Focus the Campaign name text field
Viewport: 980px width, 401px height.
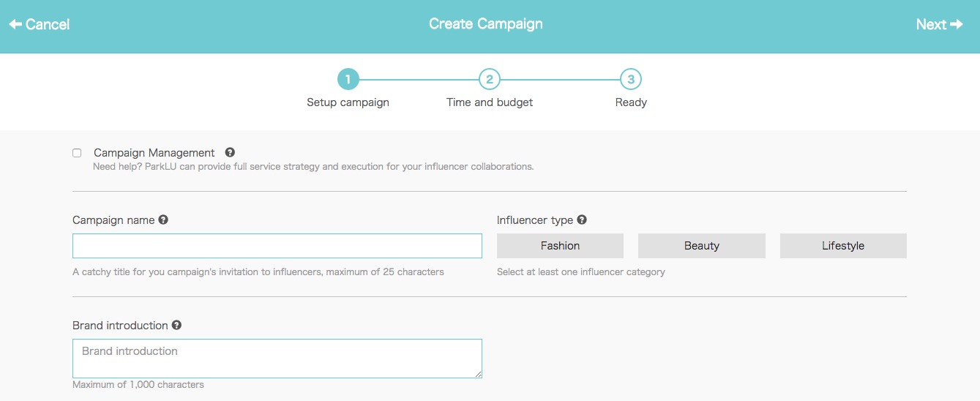(277, 246)
